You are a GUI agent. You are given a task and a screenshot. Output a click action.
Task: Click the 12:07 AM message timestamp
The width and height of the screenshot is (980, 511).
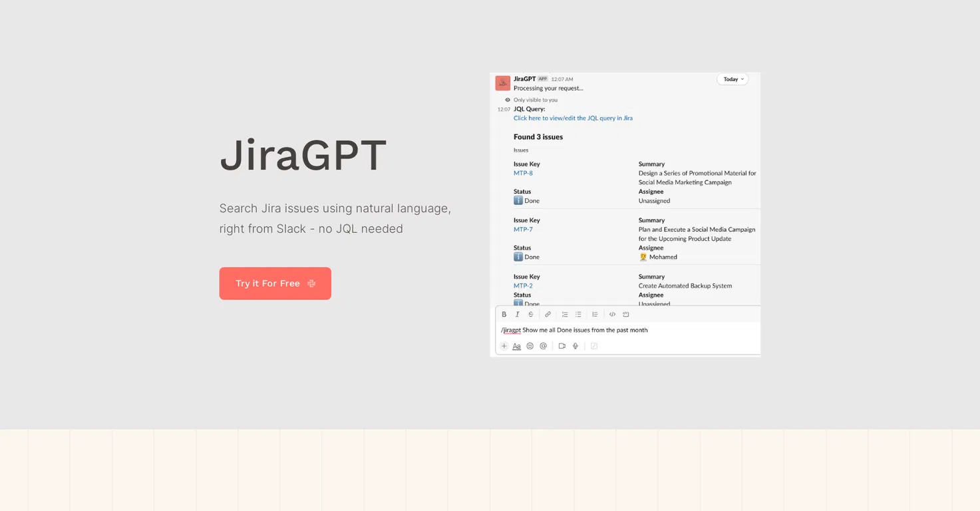click(x=562, y=79)
